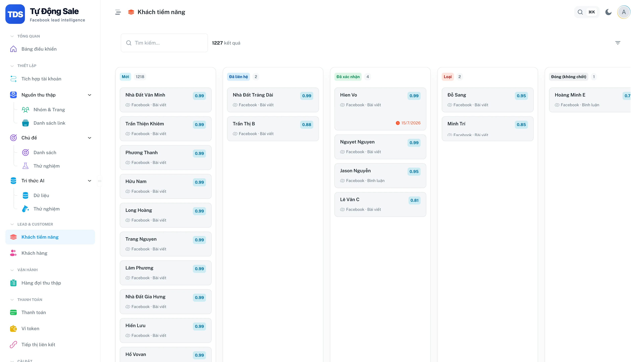
Task: Open Tiếp thị liên kết link icon
Action: (13, 345)
